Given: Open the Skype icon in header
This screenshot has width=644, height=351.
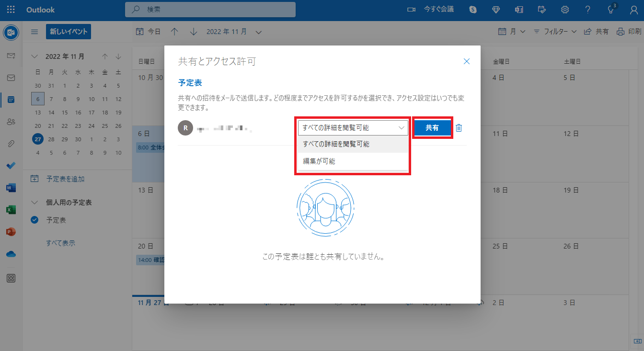Looking at the screenshot, I should [x=473, y=10].
